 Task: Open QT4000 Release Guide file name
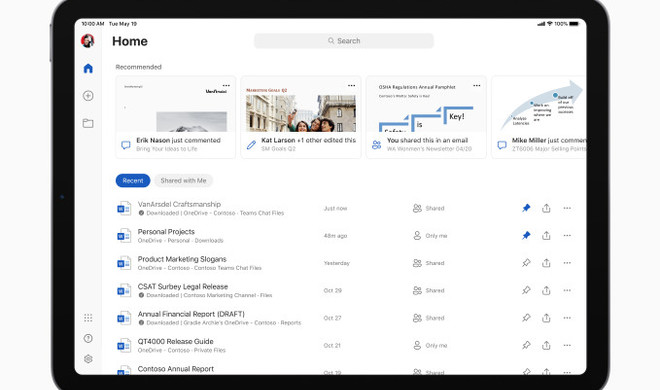(x=176, y=341)
